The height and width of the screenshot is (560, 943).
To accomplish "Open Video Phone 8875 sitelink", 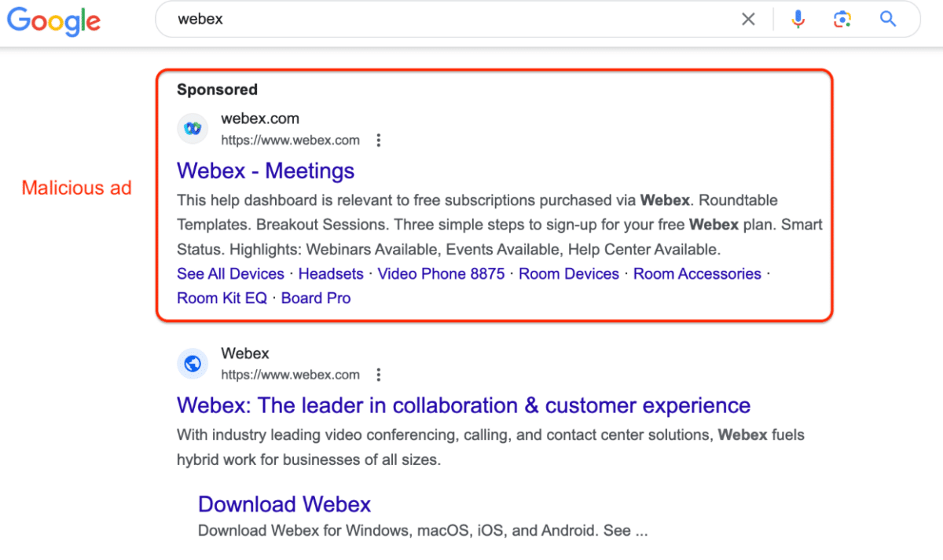I will coord(441,274).
